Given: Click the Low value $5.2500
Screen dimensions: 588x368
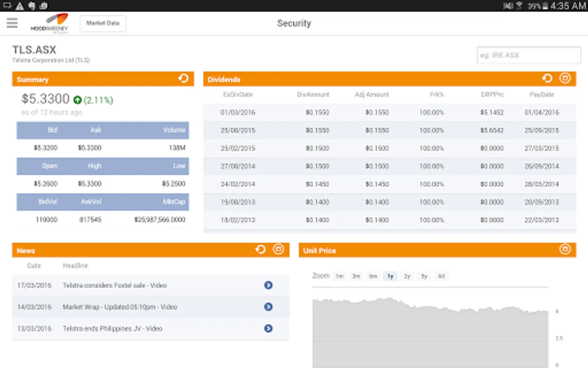Looking at the screenshot, I should [174, 184].
